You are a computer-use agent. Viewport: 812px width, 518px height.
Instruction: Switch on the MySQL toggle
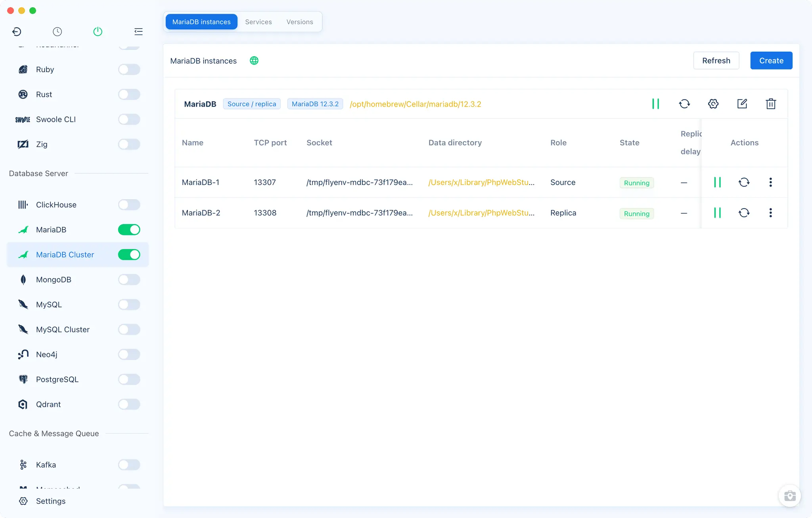tap(129, 305)
